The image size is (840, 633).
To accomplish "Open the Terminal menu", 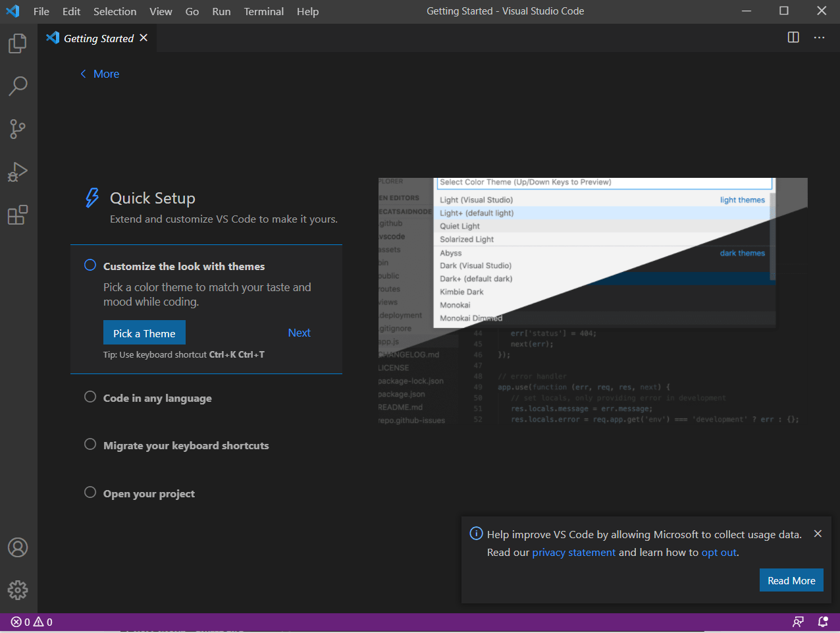I will click(x=263, y=11).
